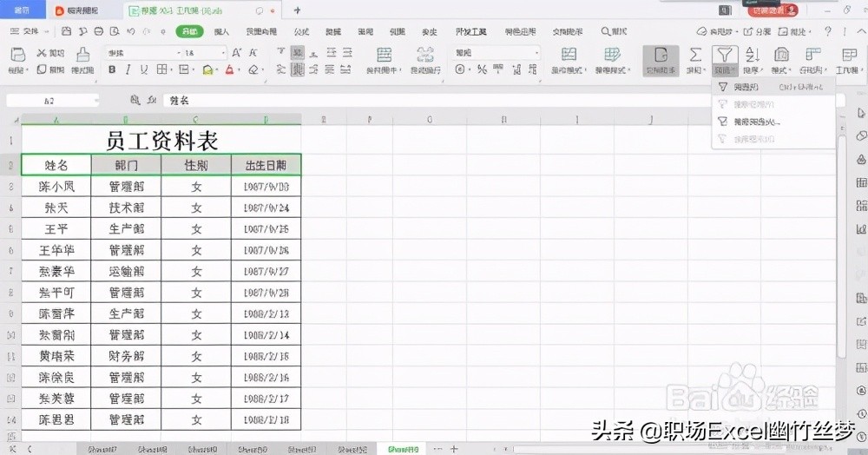Toggle Bold formatting
Image resolution: width=868 pixels, height=455 pixels.
point(112,69)
